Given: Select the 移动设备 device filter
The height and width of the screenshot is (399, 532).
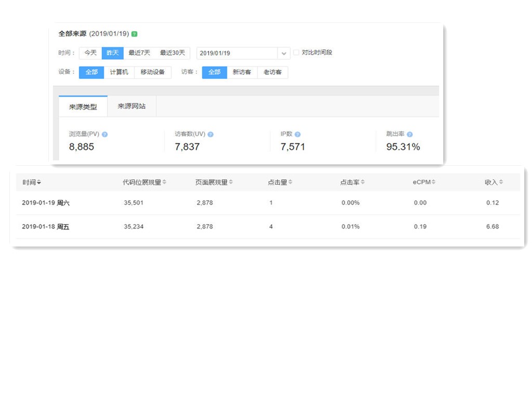Looking at the screenshot, I should click(x=153, y=72).
